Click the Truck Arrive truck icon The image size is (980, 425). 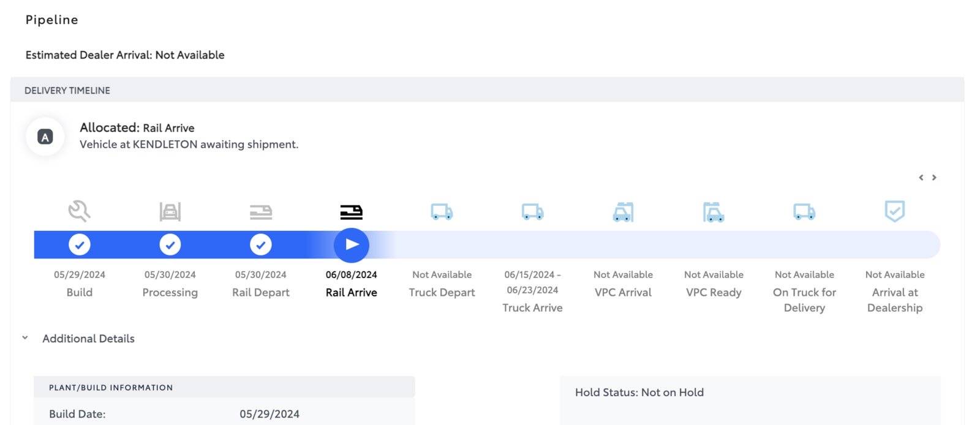(x=532, y=212)
